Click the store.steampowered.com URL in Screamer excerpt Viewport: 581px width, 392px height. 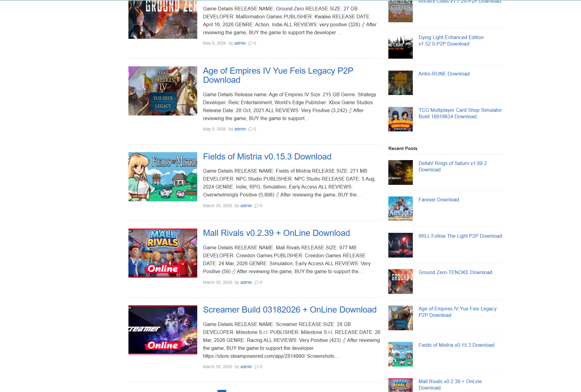click(254, 356)
